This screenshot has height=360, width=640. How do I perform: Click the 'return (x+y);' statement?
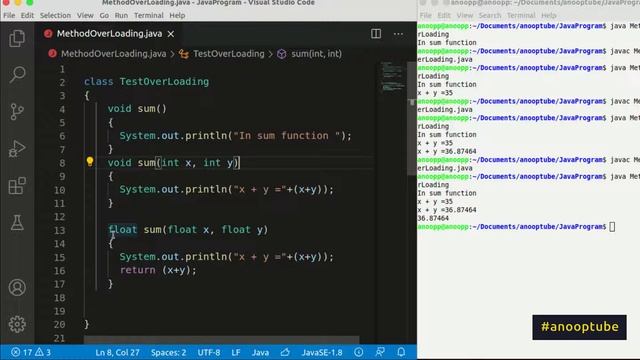[x=158, y=270]
